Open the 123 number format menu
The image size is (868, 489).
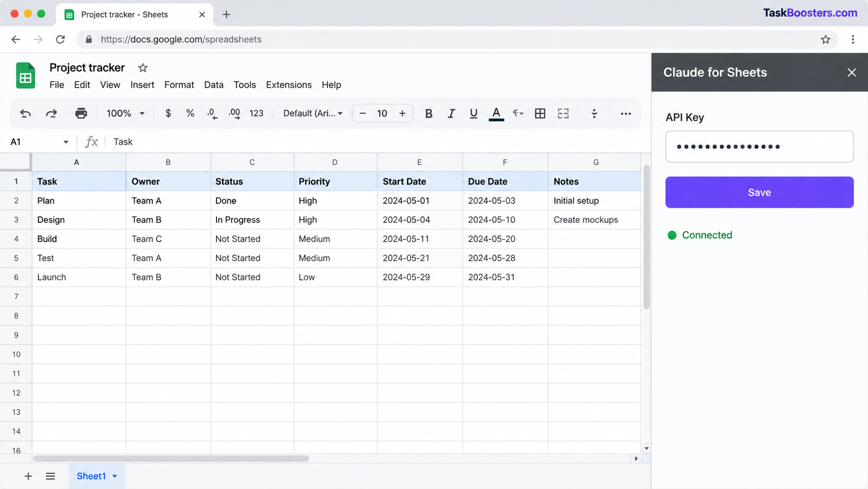click(x=256, y=113)
